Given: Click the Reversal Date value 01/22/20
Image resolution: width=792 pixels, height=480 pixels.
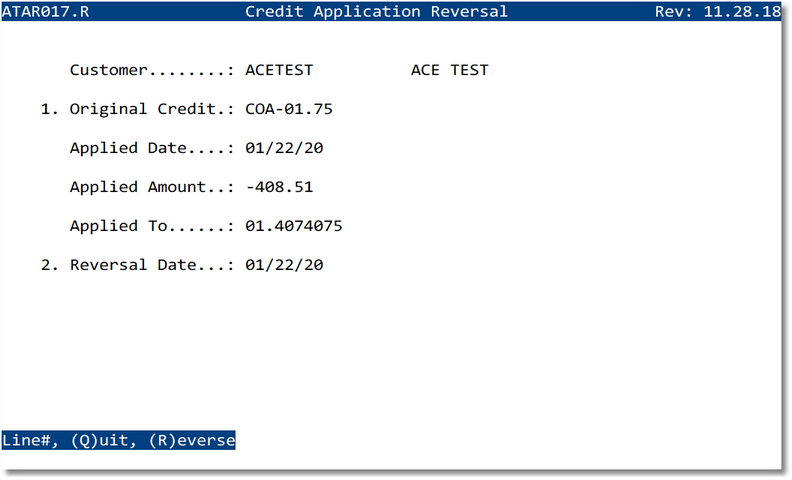Looking at the screenshot, I should 284,265.
